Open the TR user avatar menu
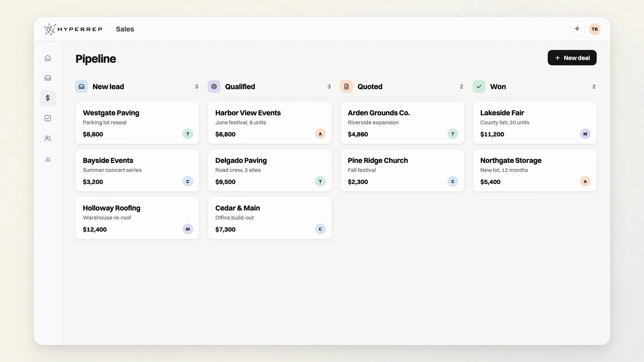 tap(594, 29)
